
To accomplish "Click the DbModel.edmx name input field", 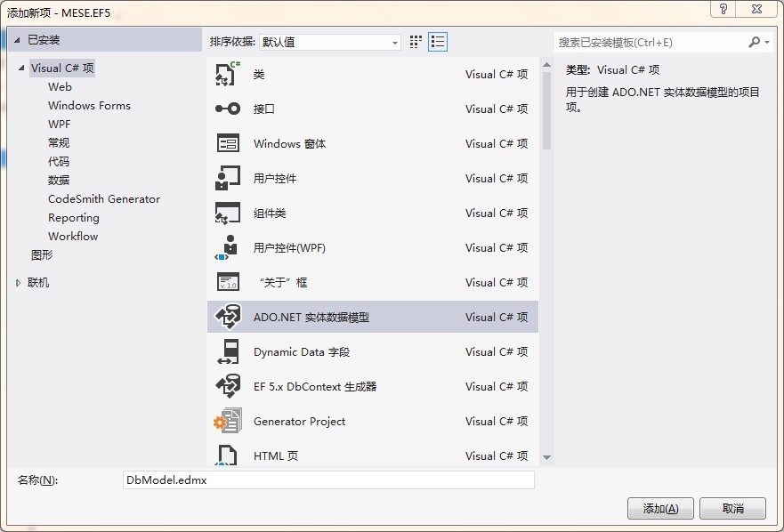I will tap(329, 480).
